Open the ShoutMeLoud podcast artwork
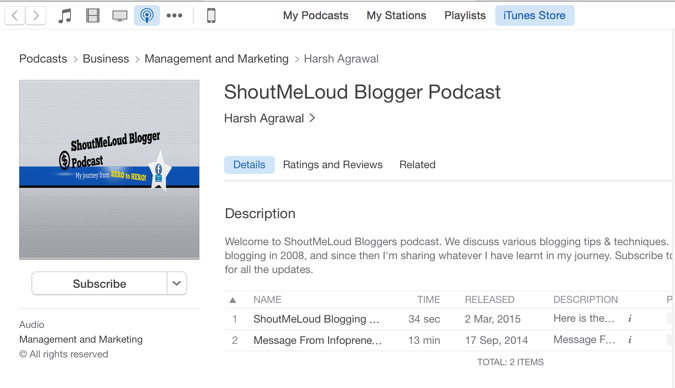Screen dimensions: 675x388 pos(109,170)
